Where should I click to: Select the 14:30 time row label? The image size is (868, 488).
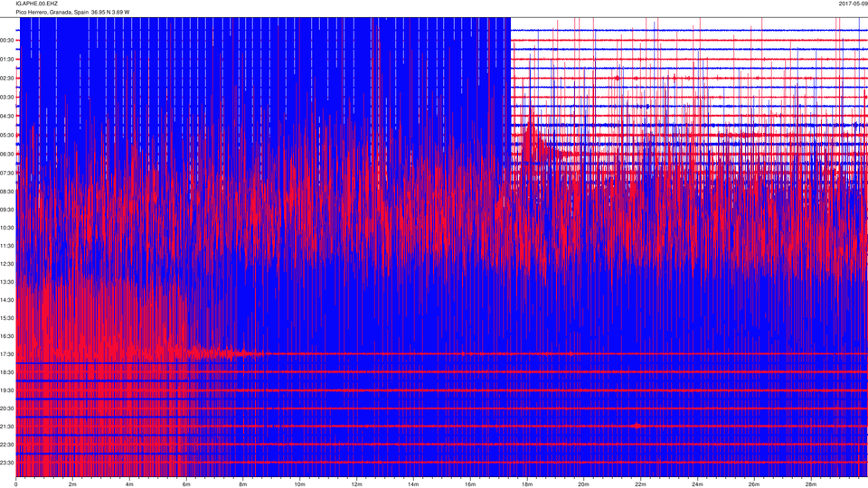(x=7, y=300)
